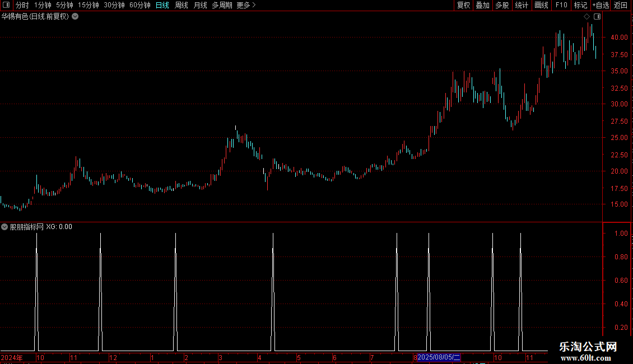Select the 15分钟 period tab
The height and width of the screenshot is (364, 633).
click(88, 5)
